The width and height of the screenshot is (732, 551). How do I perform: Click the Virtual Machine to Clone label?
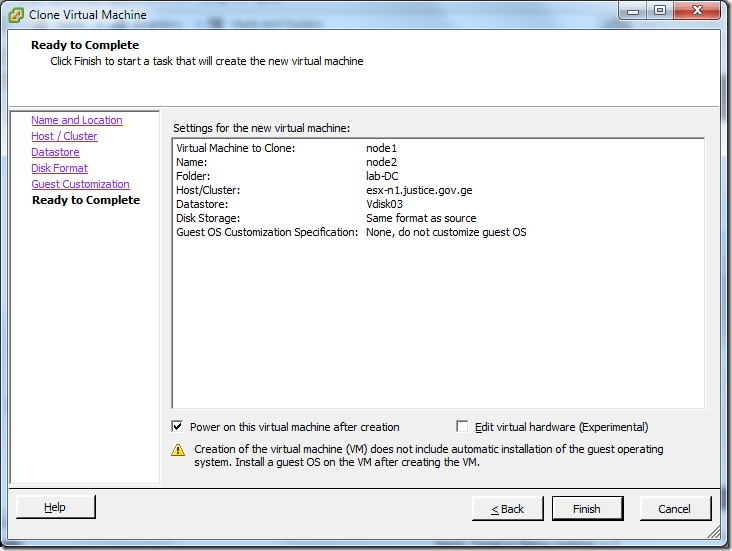(x=236, y=148)
